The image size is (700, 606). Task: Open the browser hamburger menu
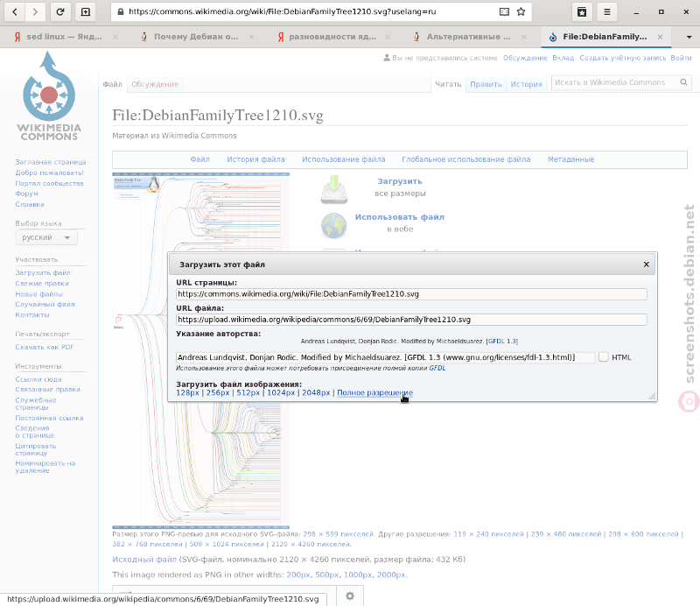[x=606, y=12]
